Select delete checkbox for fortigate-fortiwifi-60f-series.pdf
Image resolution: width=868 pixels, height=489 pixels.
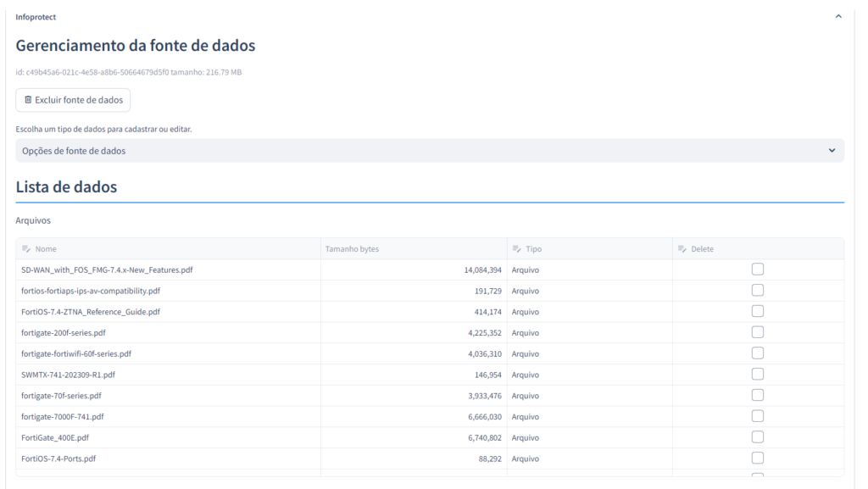click(758, 353)
